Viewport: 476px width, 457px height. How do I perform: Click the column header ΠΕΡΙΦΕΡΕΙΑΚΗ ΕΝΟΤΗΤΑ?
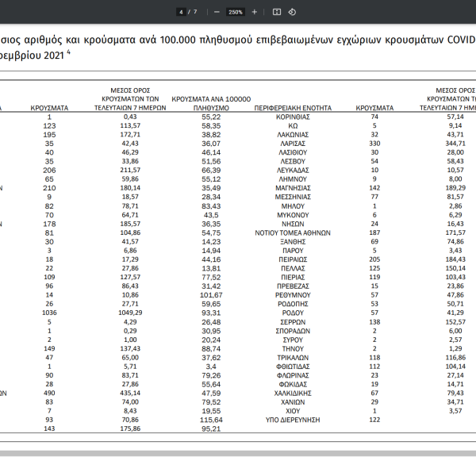click(x=293, y=108)
